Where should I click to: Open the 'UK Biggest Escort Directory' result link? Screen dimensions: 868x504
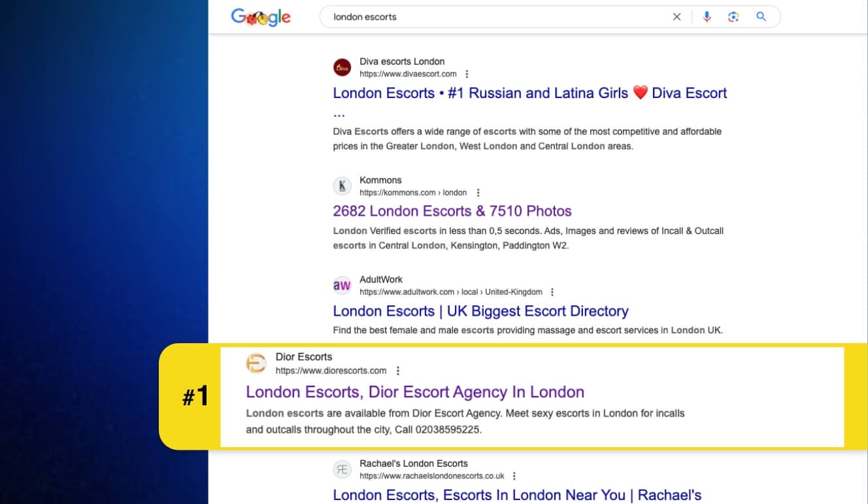click(480, 311)
